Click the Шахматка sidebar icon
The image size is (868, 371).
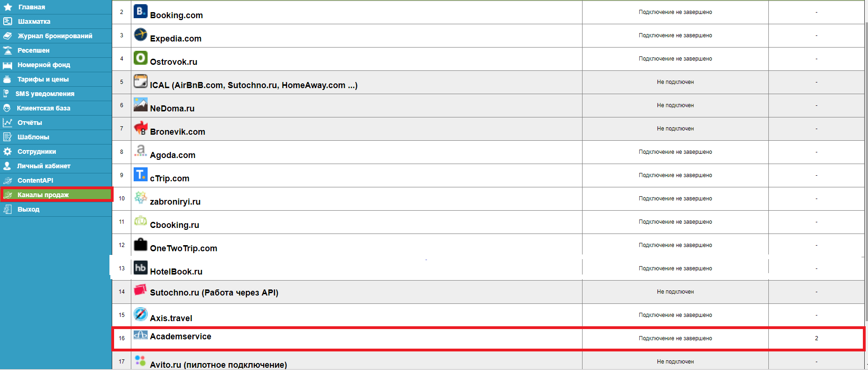[x=7, y=21]
